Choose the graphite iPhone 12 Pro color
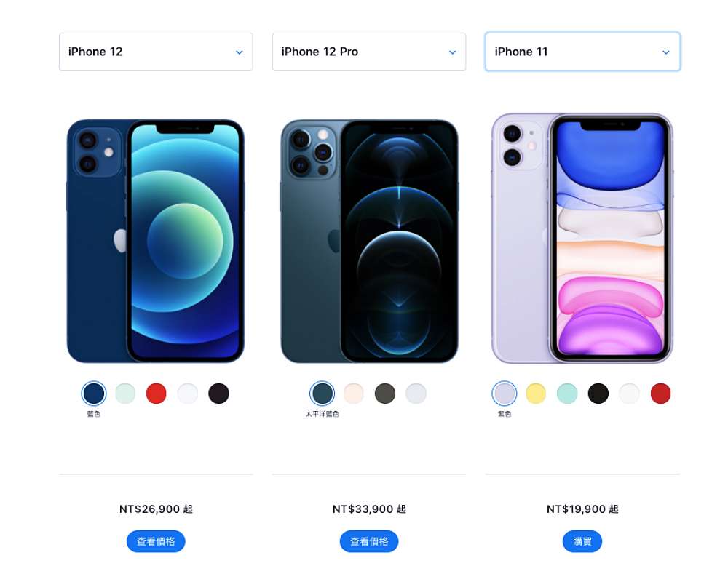Image resolution: width=728 pixels, height=574 pixels. (385, 394)
